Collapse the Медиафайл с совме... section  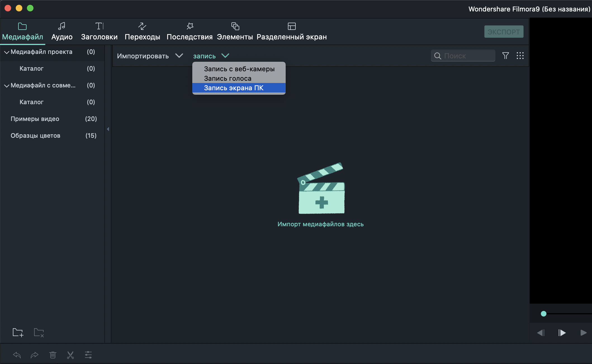(x=7, y=86)
